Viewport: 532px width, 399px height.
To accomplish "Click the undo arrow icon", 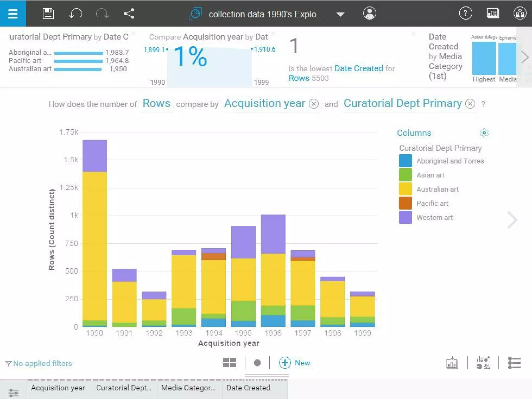I will [x=75, y=14].
